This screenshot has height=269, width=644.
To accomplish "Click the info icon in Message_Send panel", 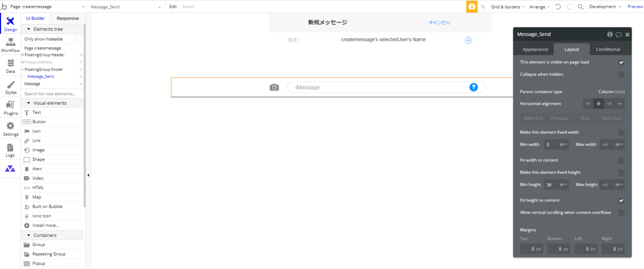I will click(x=610, y=34).
